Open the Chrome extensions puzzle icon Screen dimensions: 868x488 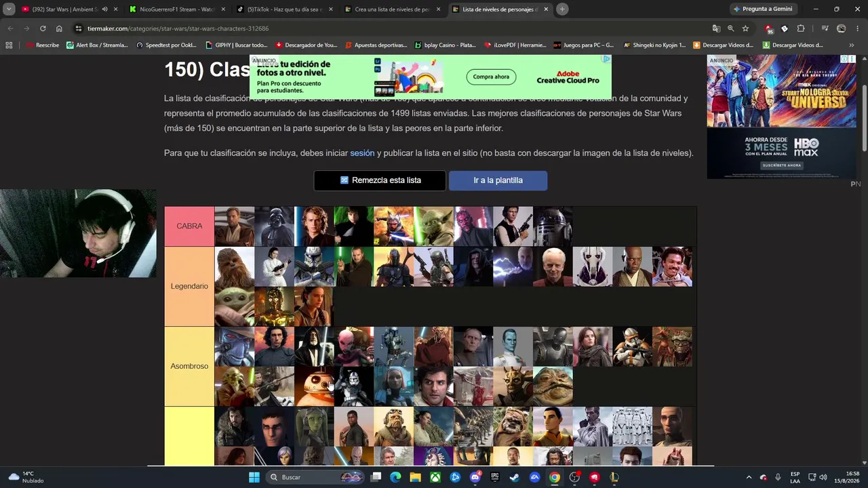point(801,28)
